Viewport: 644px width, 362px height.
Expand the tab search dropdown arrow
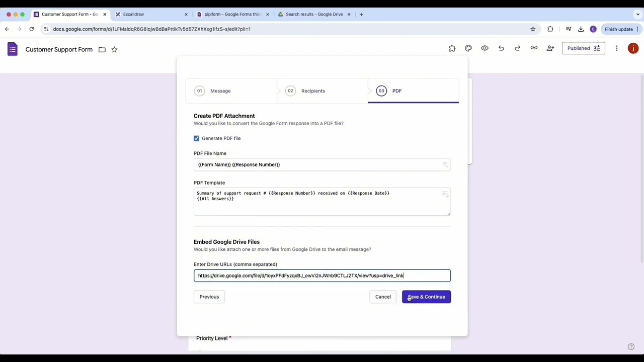pos(638,14)
